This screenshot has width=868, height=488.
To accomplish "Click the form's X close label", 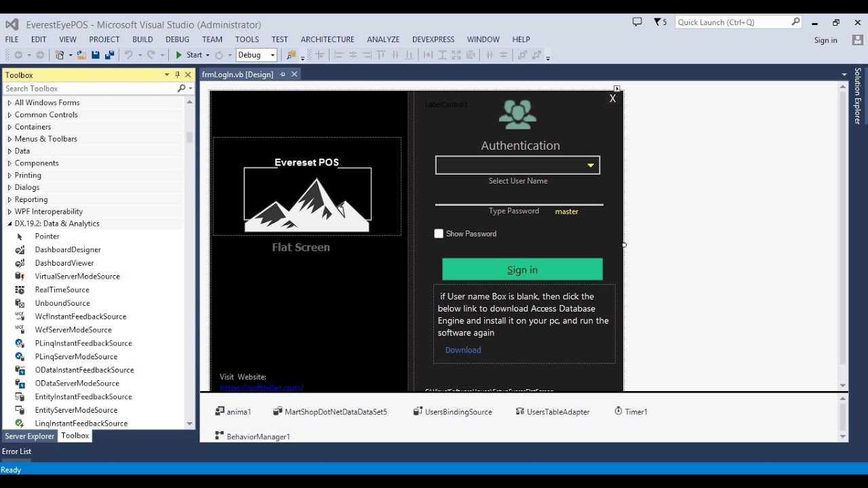I will point(612,98).
